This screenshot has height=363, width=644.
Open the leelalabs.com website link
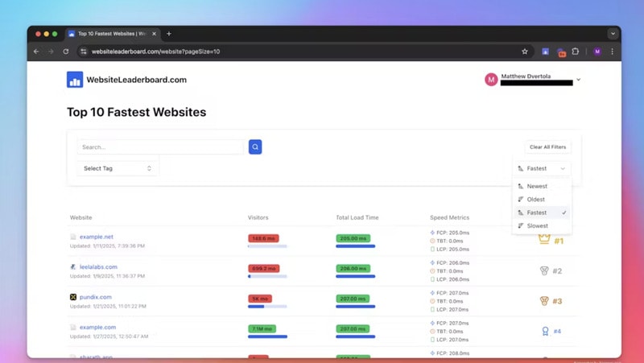click(98, 267)
